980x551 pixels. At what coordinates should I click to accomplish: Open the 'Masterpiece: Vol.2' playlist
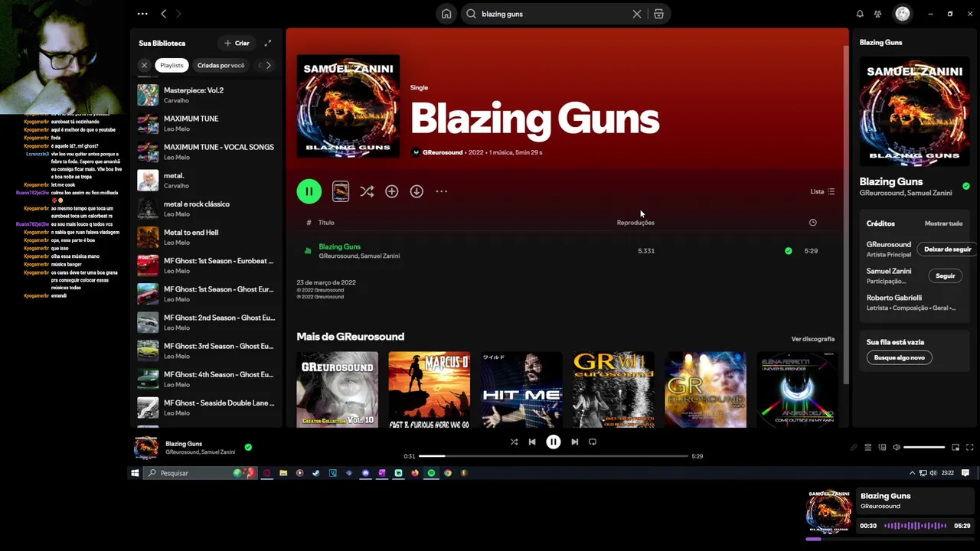(207, 95)
